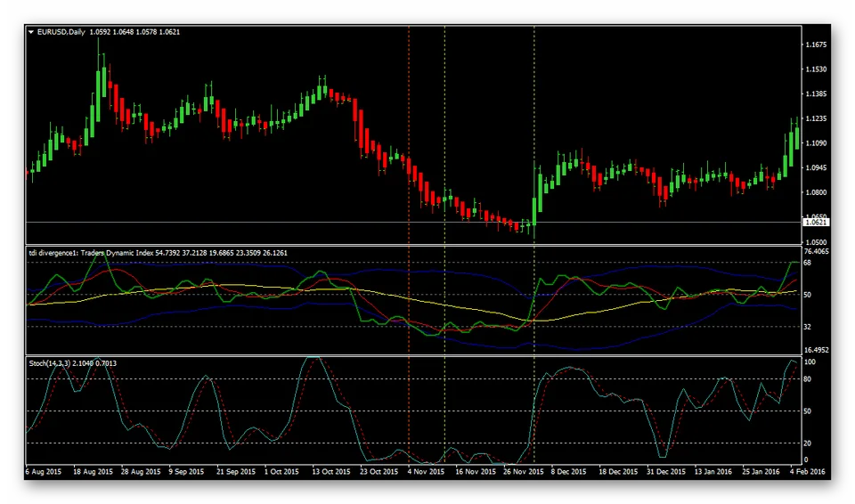Click the 21 Sep 2015 date label

pos(235,471)
